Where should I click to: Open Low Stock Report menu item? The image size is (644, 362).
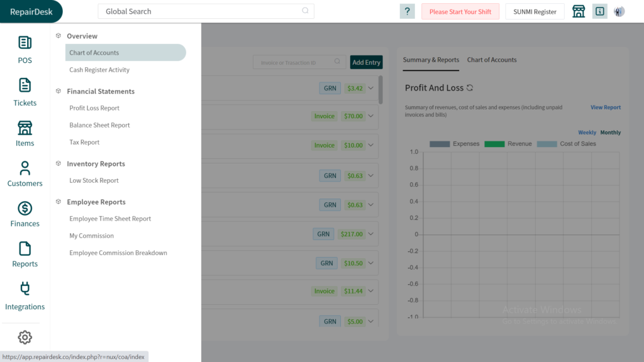coord(94,180)
